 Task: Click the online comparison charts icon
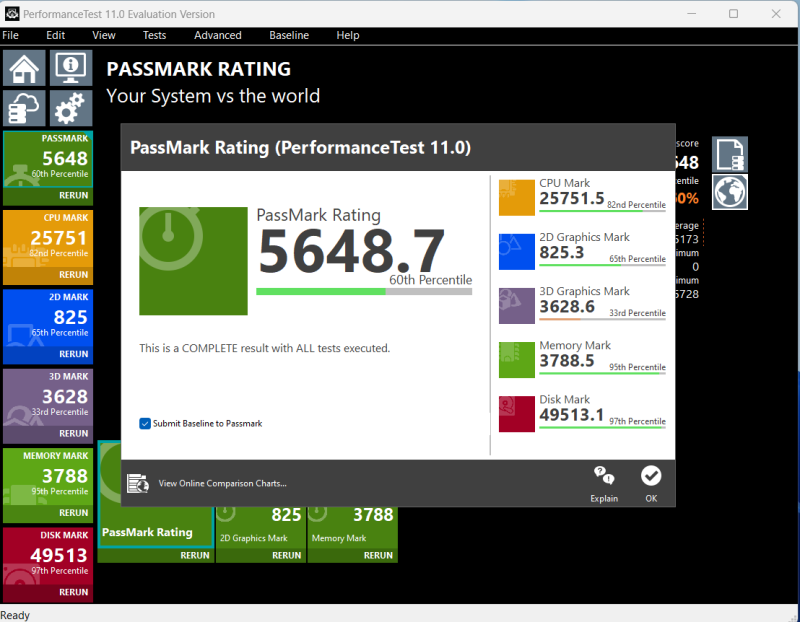[138, 484]
